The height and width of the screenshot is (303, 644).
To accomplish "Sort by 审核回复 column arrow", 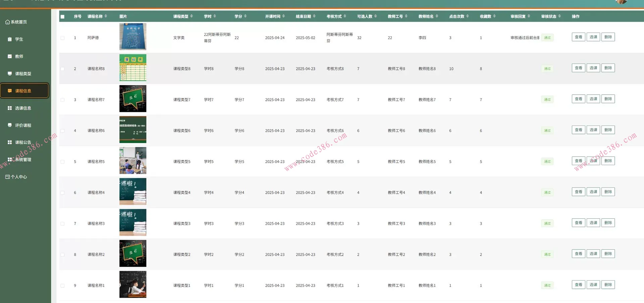I will (x=529, y=16).
